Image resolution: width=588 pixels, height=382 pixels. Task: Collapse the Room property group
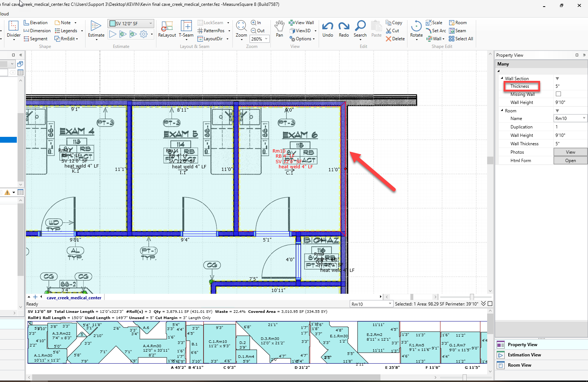point(502,111)
